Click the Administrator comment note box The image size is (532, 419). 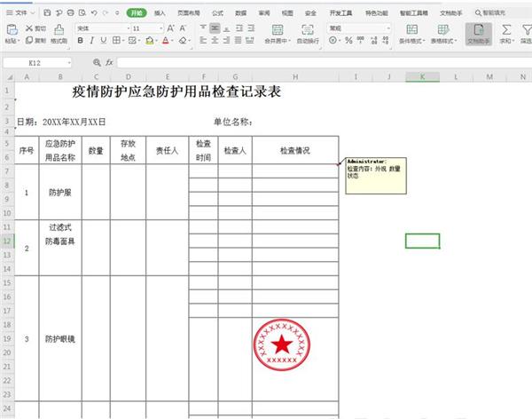click(x=376, y=176)
